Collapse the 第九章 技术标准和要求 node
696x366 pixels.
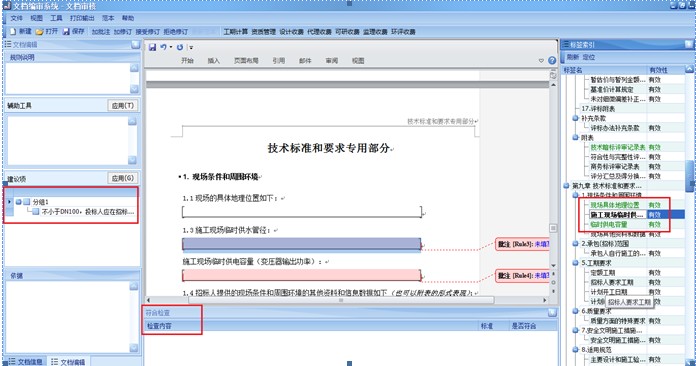566,186
